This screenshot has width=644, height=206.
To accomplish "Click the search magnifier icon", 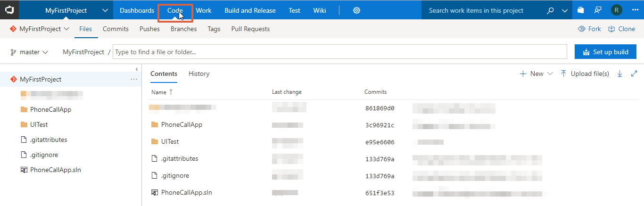I will point(550,10).
